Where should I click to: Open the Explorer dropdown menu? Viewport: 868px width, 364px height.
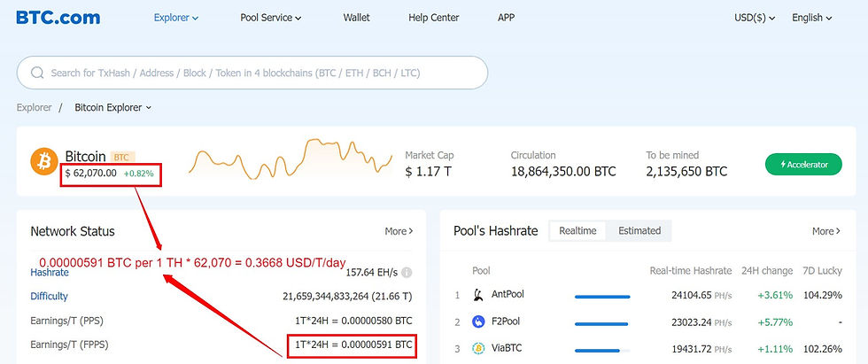pos(176,18)
